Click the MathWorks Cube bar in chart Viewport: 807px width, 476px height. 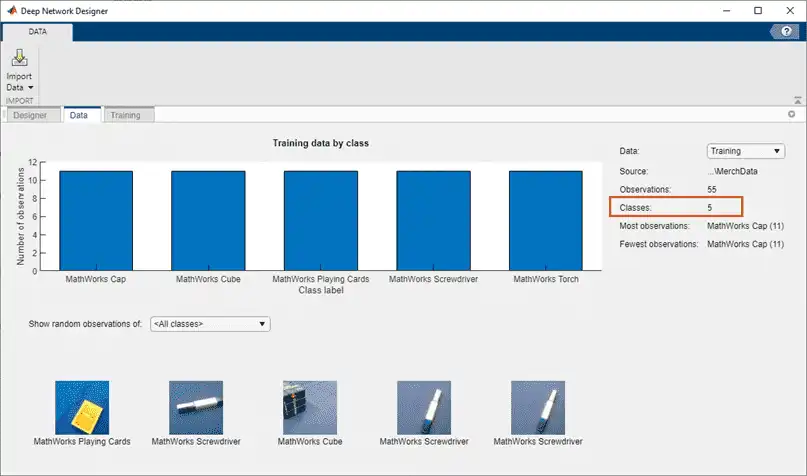click(208, 221)
